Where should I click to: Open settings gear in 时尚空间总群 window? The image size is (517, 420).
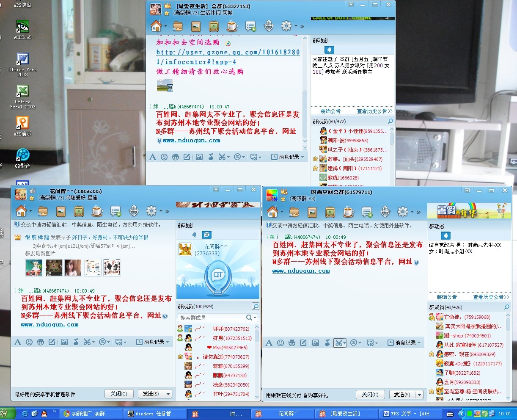tap(403, 211)
